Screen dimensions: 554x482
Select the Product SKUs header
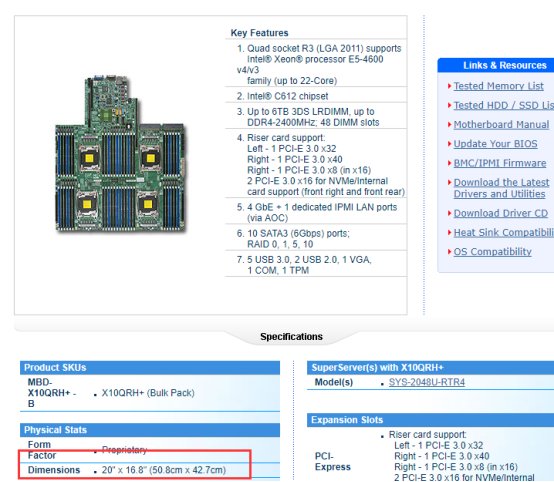(x=150, y=368)
